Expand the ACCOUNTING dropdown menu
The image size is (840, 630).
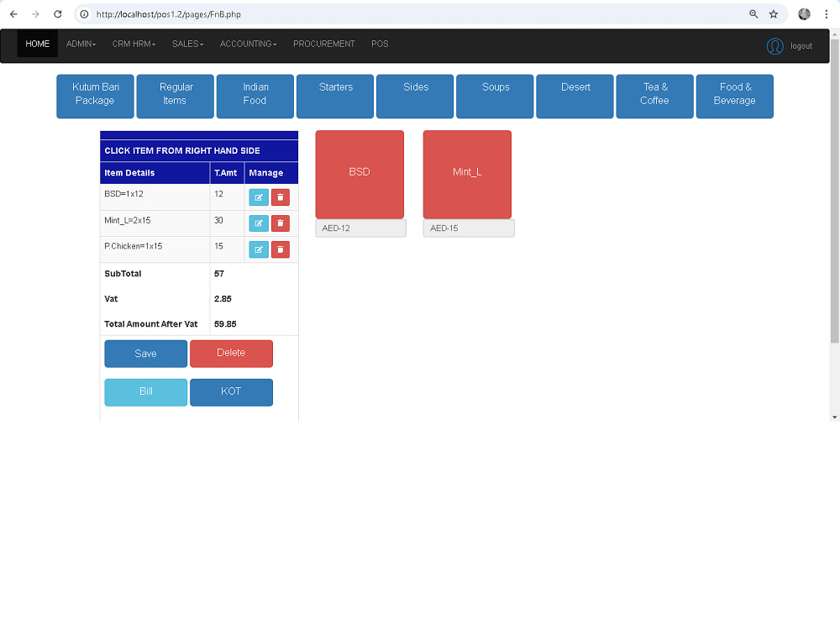pyautogui.click(x=248, y=44)
